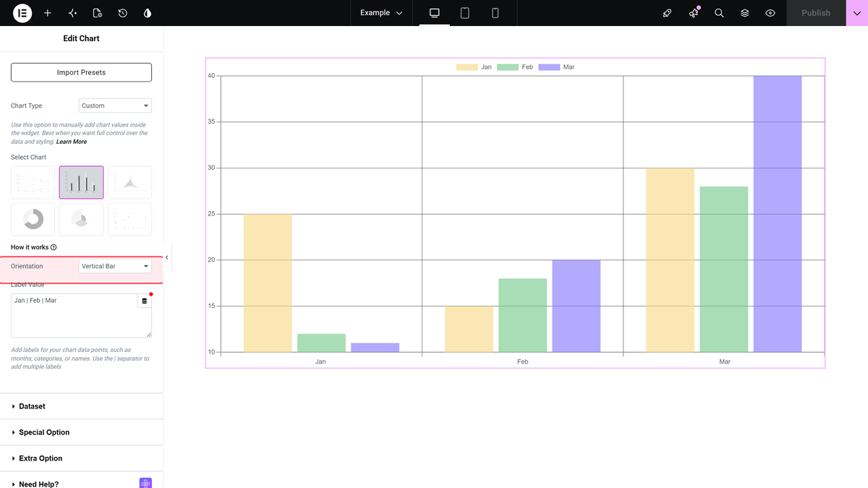Toggle the Jan legend item in chart

tap(474, 67)
